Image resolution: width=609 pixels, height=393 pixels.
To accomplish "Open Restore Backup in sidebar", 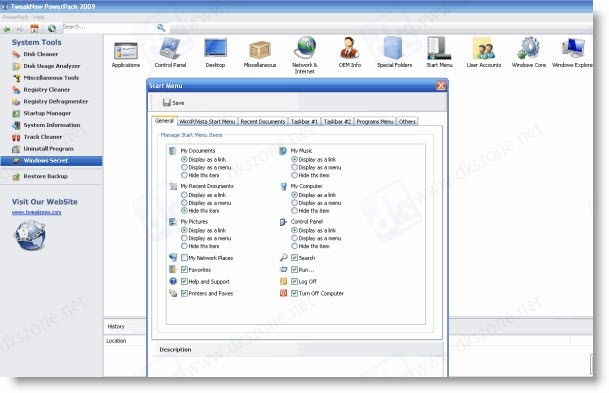I will pyautogui.click(x=45, y=176).
